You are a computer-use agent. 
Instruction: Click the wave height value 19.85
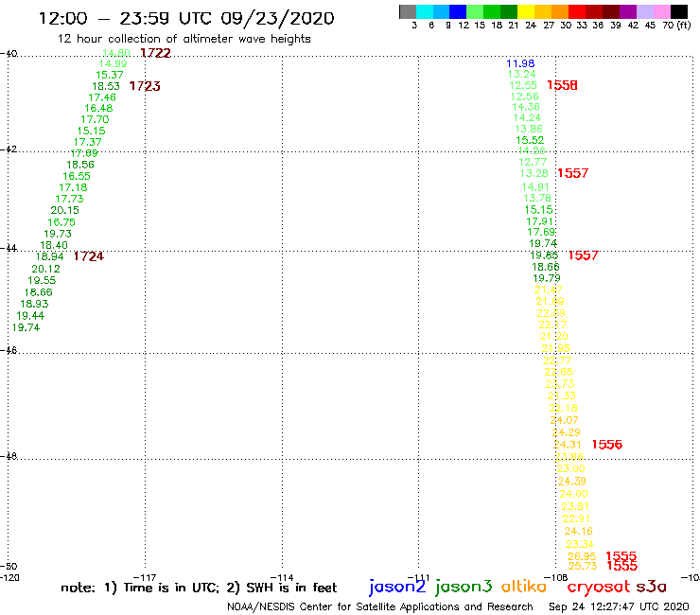point(544,255)
